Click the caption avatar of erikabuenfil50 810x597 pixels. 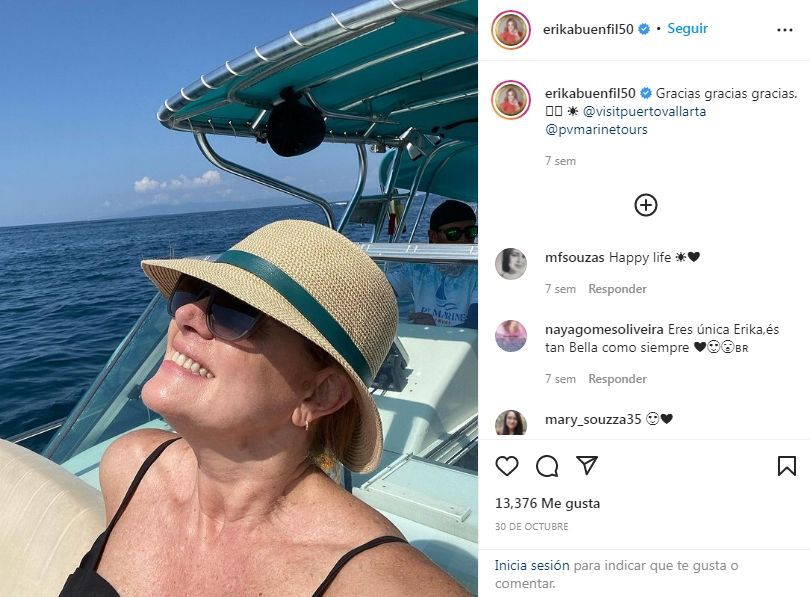[x=510, y=100]
